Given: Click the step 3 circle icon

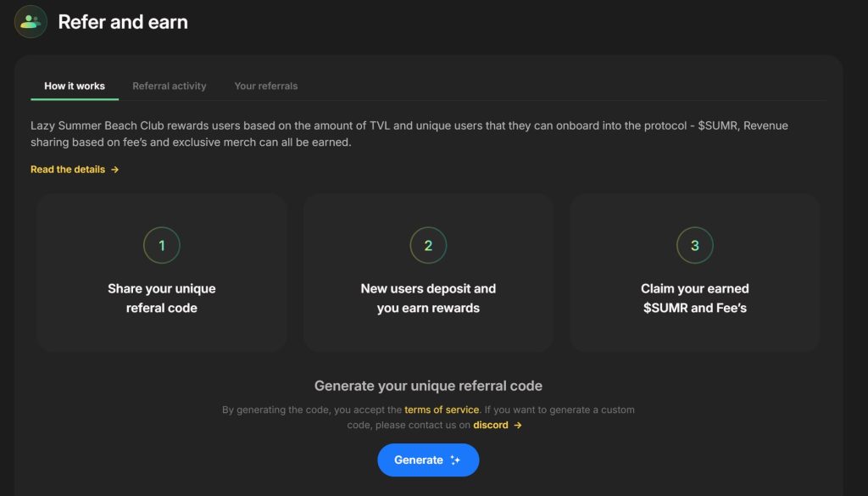Looking at the screenshot, I should (x=695, y=246).
